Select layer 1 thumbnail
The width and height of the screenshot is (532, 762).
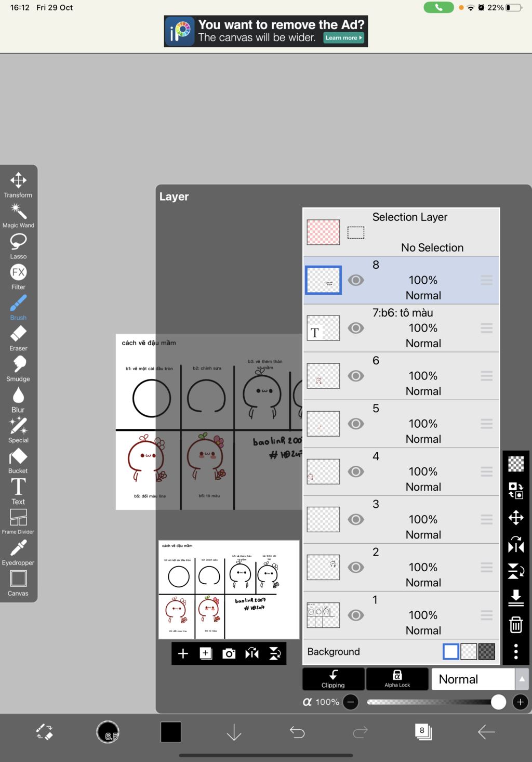click(x=323, y=615)
